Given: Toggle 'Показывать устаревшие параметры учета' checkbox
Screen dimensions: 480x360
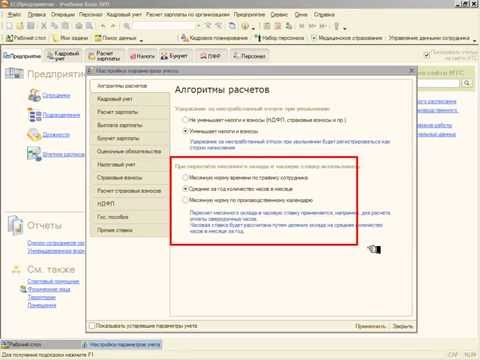Looking at the screenshot, I should click(x=92, y=326).
